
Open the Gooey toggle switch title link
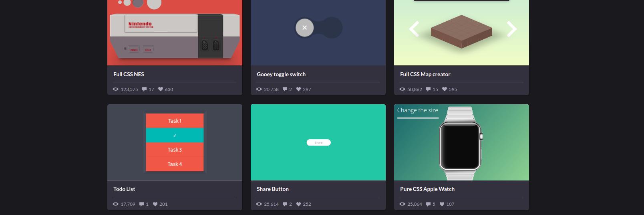click(x=281, y=74)
